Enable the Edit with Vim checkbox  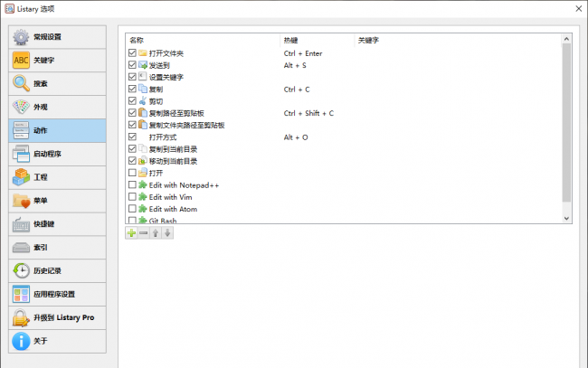point(132,197)
